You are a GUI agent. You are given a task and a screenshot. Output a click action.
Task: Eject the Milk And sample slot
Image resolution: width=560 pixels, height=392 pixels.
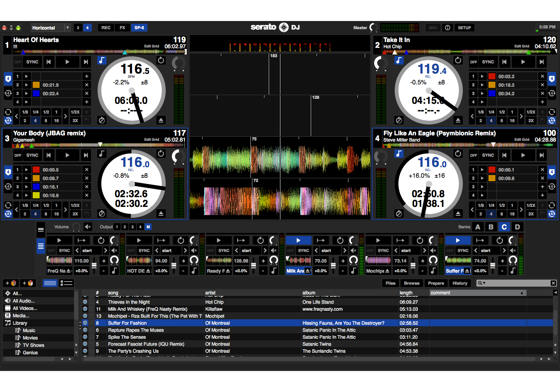308,271
